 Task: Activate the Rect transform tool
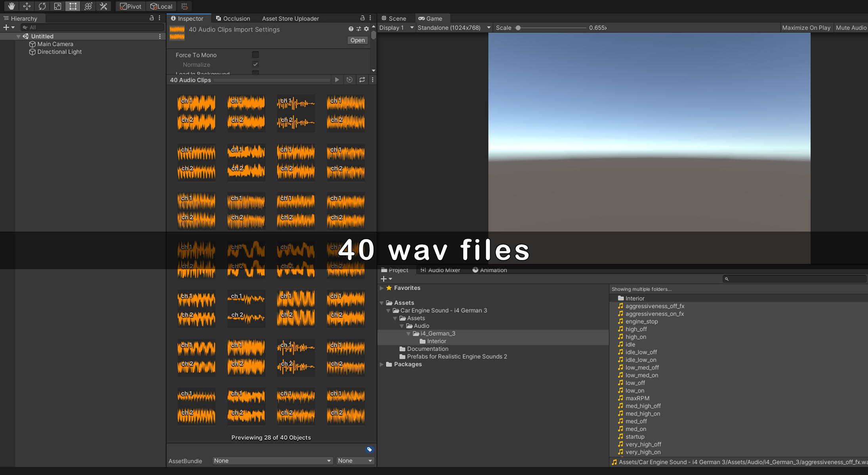[x=73, y=6]
